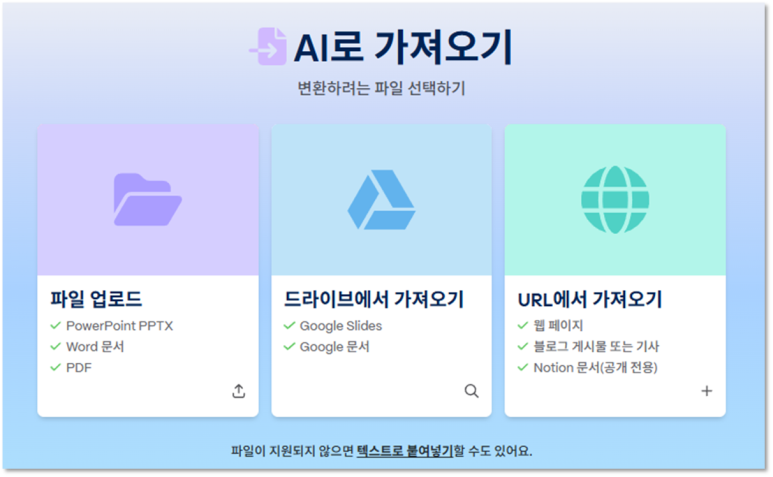
Task: Click the check mark beside Word 문서
Action: [56, 346]
